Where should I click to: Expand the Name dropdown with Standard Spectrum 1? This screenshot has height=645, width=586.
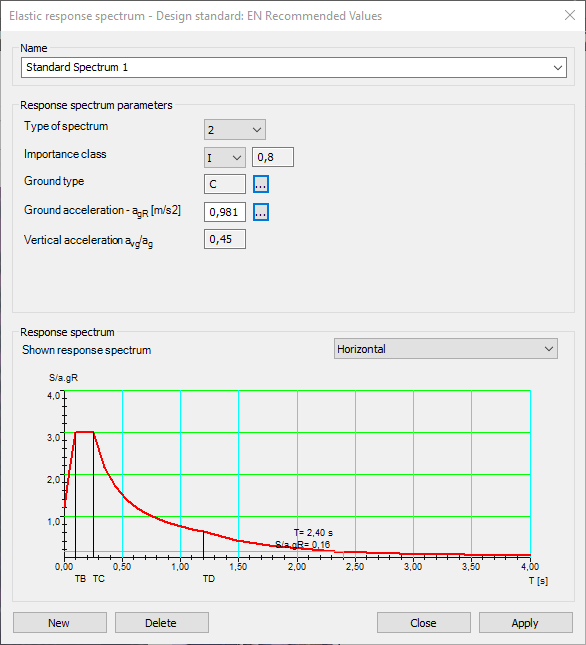coord(294,67)
